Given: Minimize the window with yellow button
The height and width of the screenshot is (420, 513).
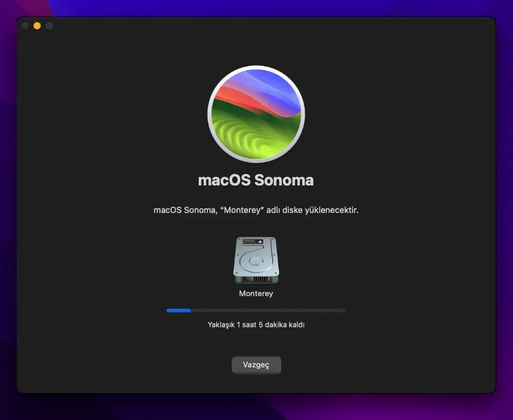Looking at the screenshot, I should (37, 26).
